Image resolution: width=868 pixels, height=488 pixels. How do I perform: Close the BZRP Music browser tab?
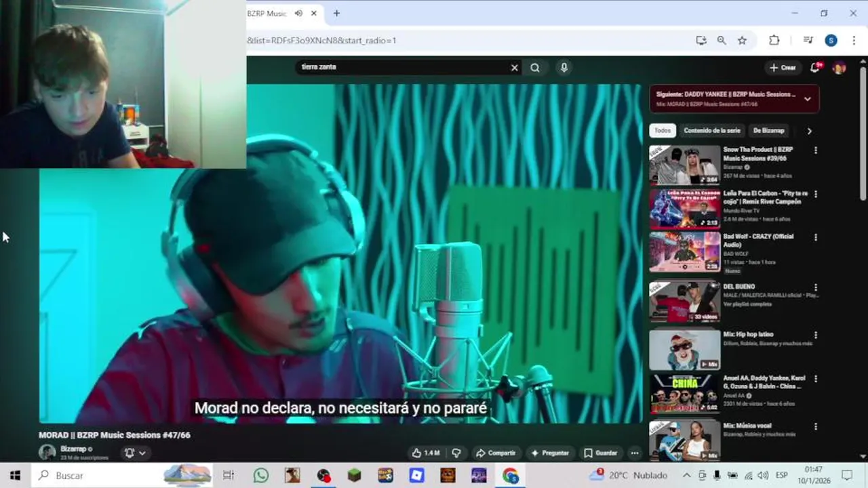(x=314, y=14)
